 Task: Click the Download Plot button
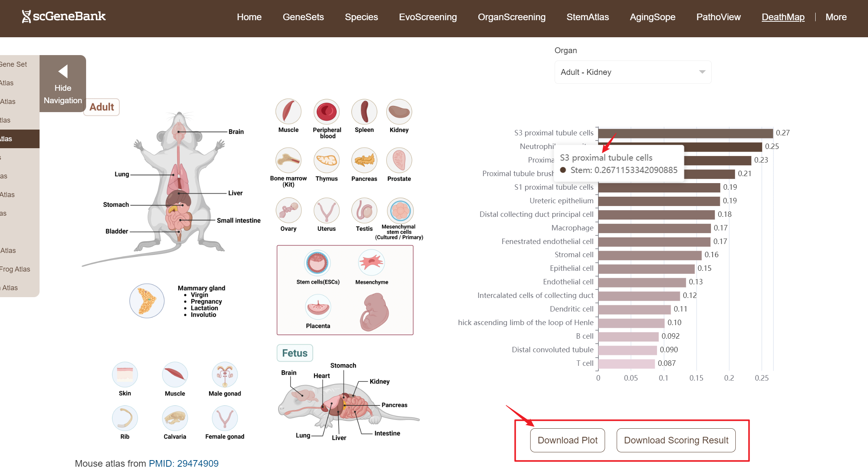pyautogui.click(x=567, y=440)
